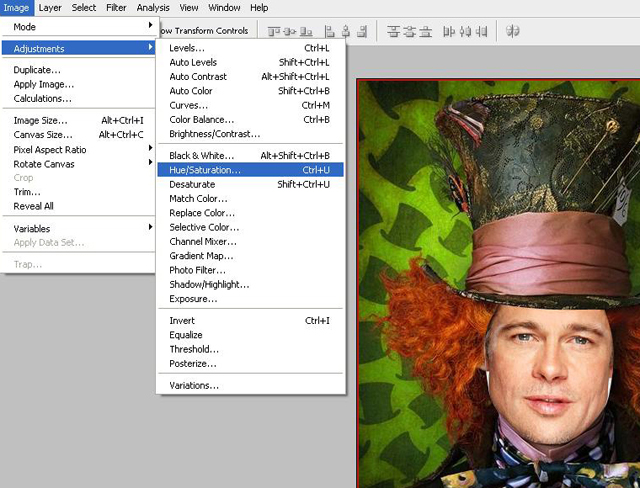Click Align Vertical Centers icon
Viewport: 640px width, 488px height.
(290, 31)
